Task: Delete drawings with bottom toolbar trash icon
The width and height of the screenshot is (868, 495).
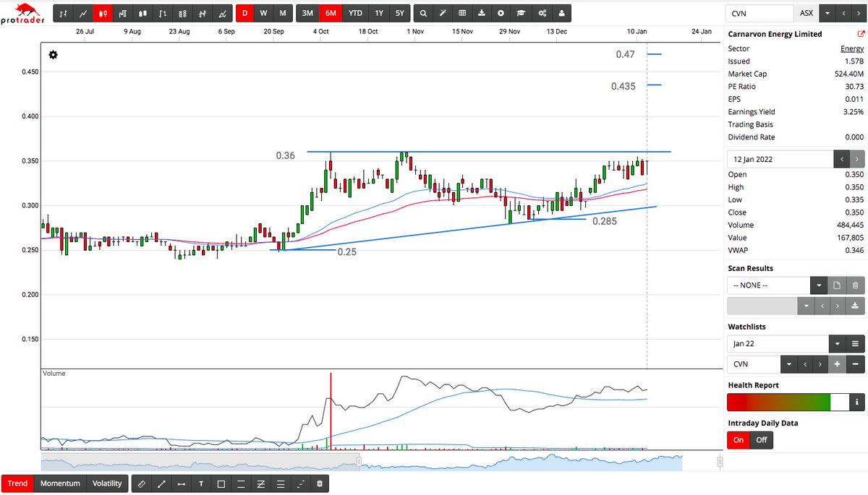Action: click(x=320, y=483)
